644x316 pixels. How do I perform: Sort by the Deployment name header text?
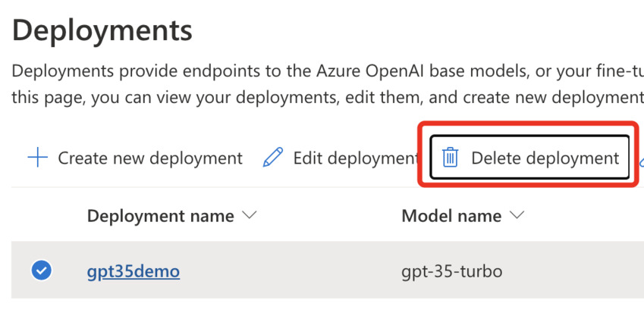tap(161, 216)
